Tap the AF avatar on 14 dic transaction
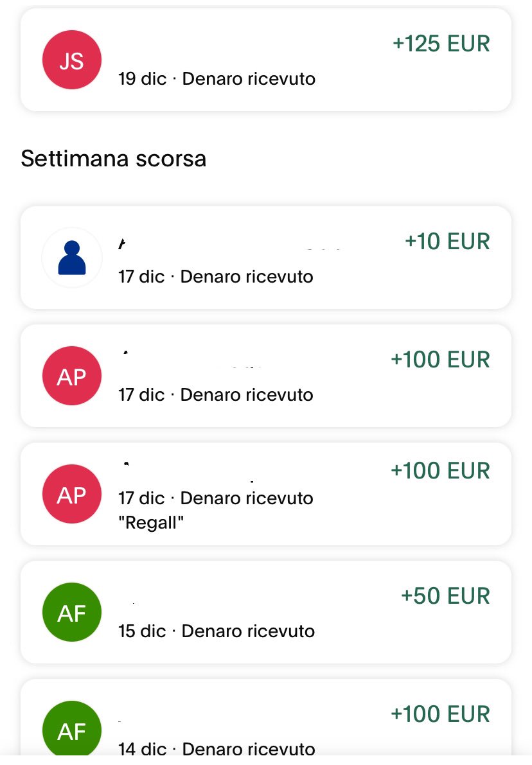The width and height of the screenshot is (532, 765). tap(71, 730)
